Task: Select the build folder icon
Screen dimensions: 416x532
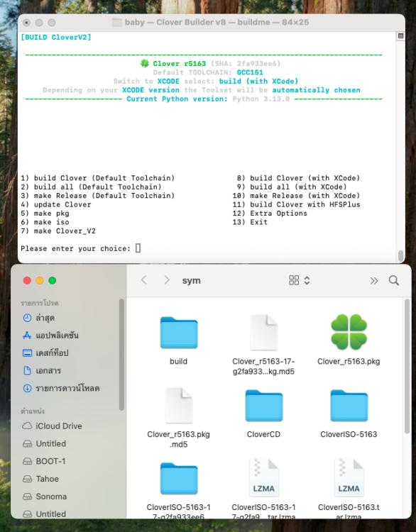Action: click(179, 333)
